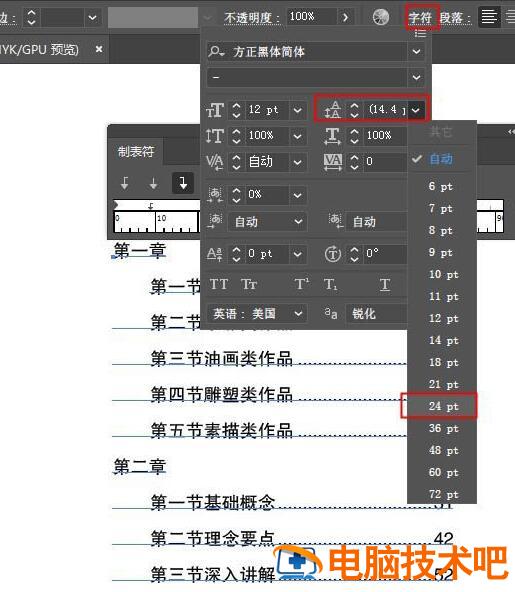Image resolution: width=515 pixels, height=592 pixels.
Task: Click the font family field 方正黑体简体
Action: click(x=307, y=52)
